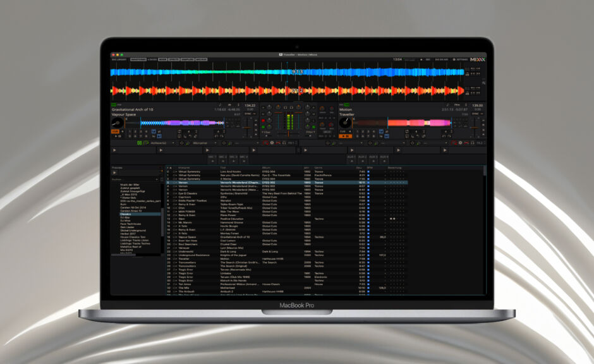The image size is (594, 364).
Task: Click the BIG LIBRARY button
Action: coord(118,59)
